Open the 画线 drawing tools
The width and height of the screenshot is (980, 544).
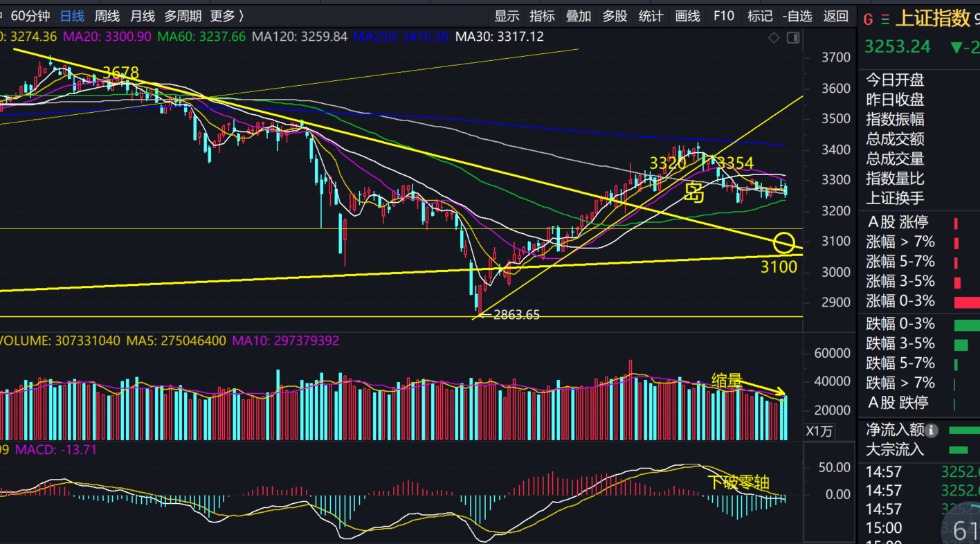point(687,16)
